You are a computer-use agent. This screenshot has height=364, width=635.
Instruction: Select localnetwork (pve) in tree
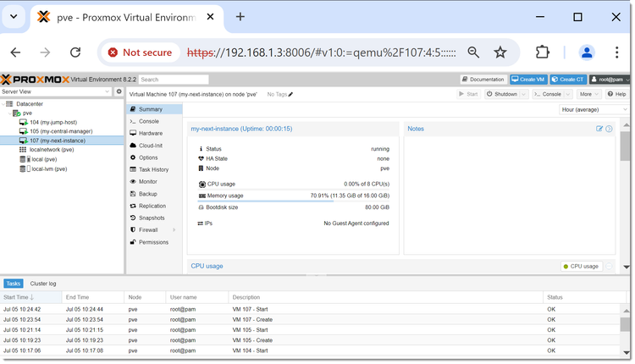click(52, 149)
